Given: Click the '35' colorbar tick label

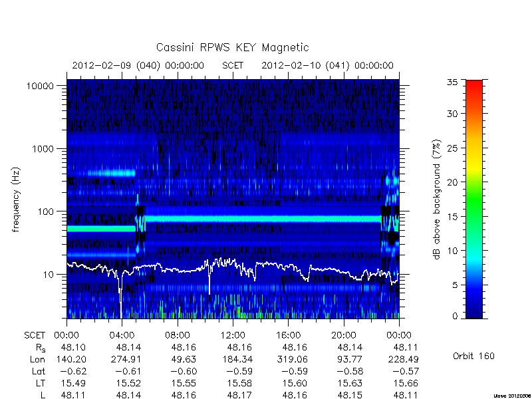Looking at the screenshot, I should tap(452, 82).
